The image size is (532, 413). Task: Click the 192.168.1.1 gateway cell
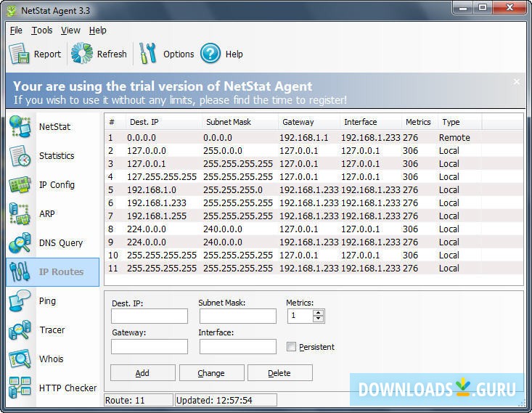pyautogui.click(x=304, y=137)
